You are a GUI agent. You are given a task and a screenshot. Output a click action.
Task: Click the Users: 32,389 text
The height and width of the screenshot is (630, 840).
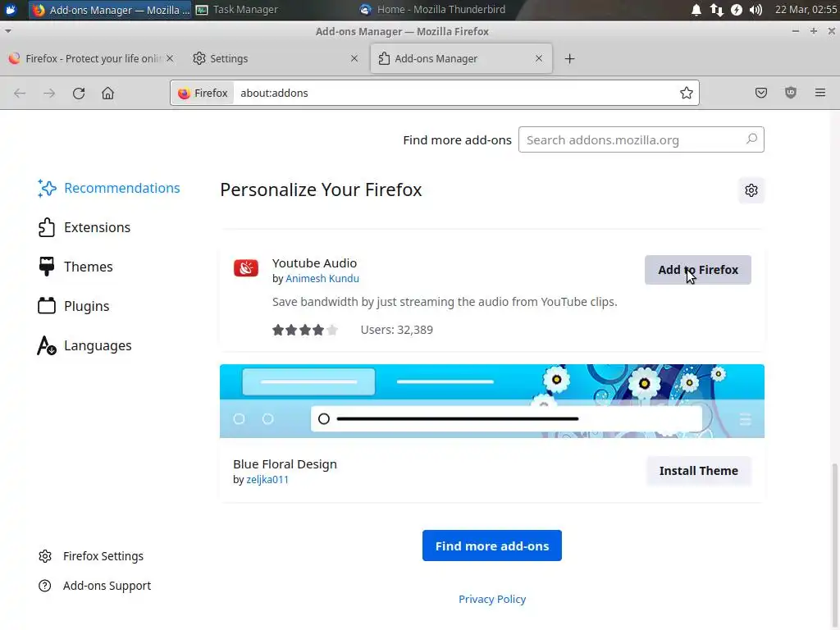tap(396, 330)
